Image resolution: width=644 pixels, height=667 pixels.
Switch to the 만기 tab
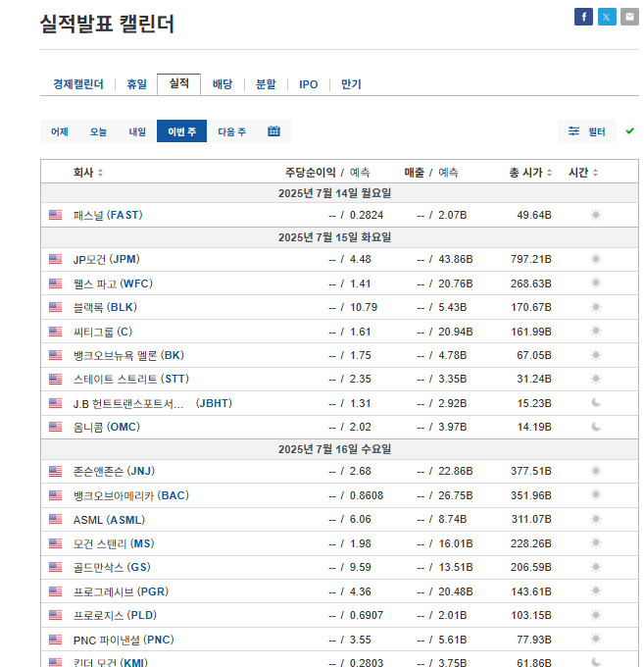click(351, 84)
